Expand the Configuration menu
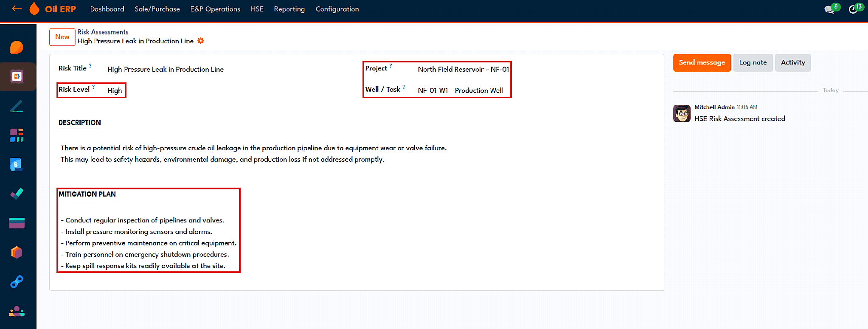Image resolution: width=868 pixels, height=329 pixels. click(337, 9)
